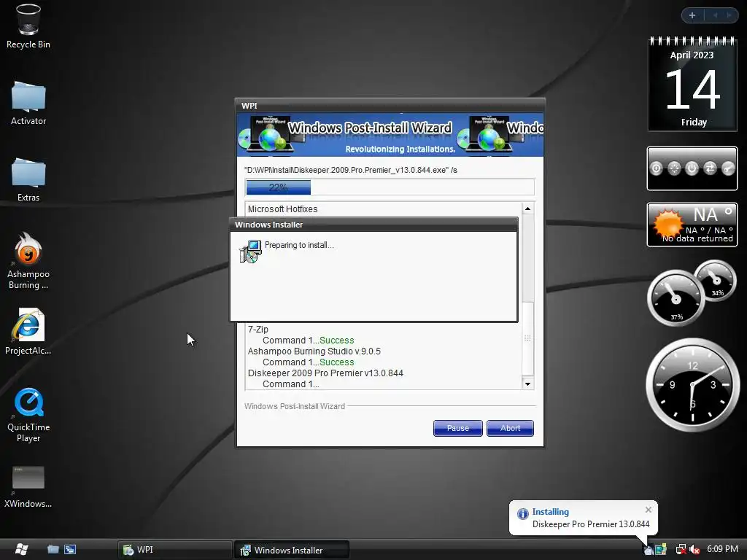Click the WPI log scrollbar thumb
This screenshot has width=747, height=560.
(x=527, y=338)
